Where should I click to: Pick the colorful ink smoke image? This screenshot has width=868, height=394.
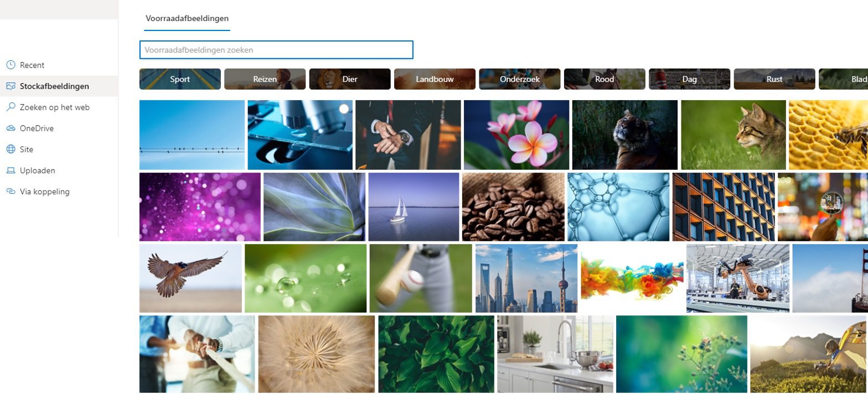632,278
